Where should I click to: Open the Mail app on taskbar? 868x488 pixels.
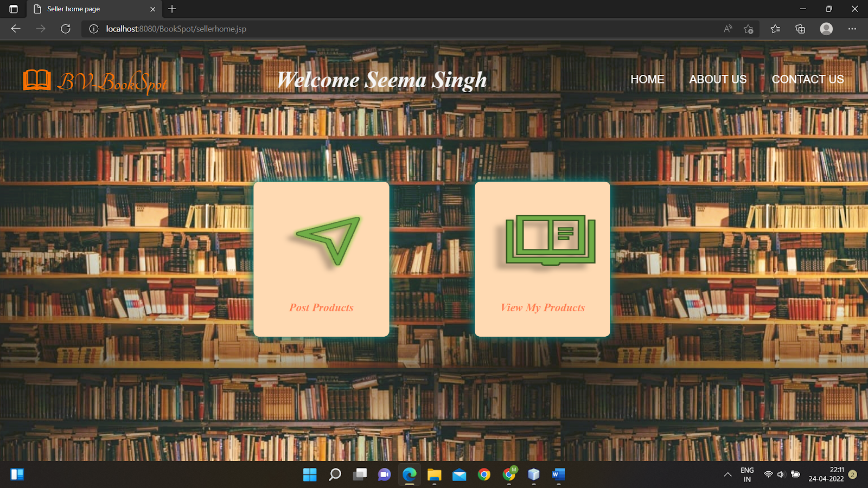(459, 475)
